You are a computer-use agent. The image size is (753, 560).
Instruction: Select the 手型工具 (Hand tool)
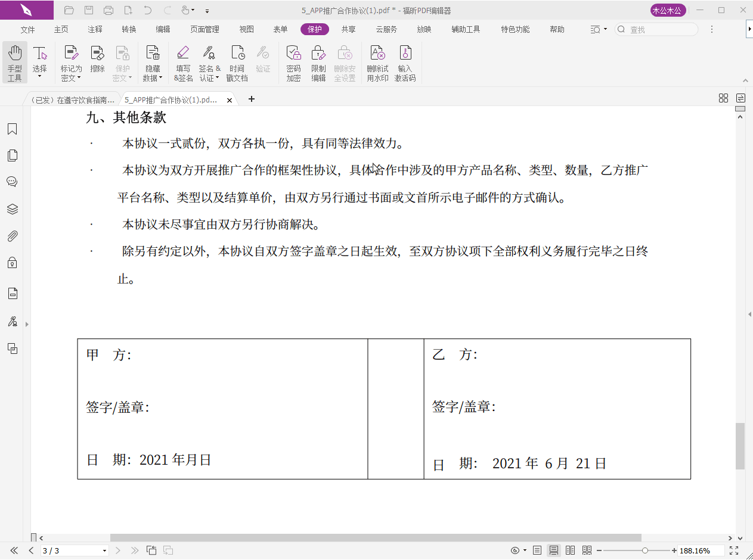[14, 62]
